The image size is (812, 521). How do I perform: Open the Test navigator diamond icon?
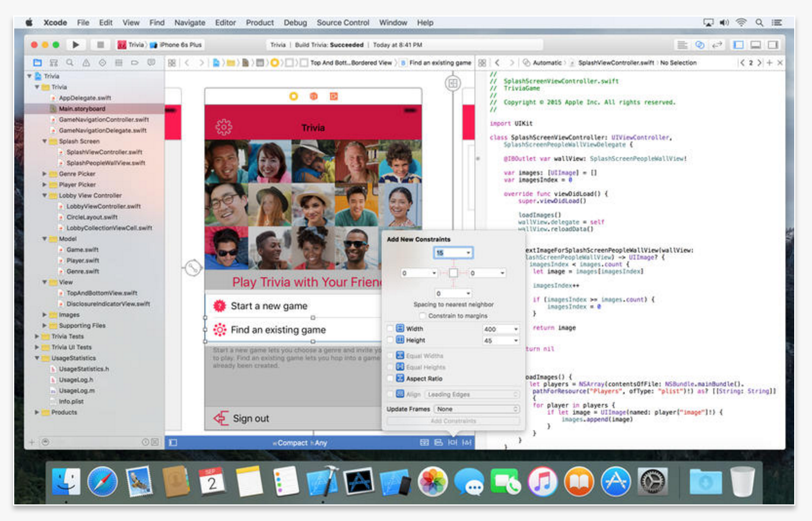[x=102, y=62]
